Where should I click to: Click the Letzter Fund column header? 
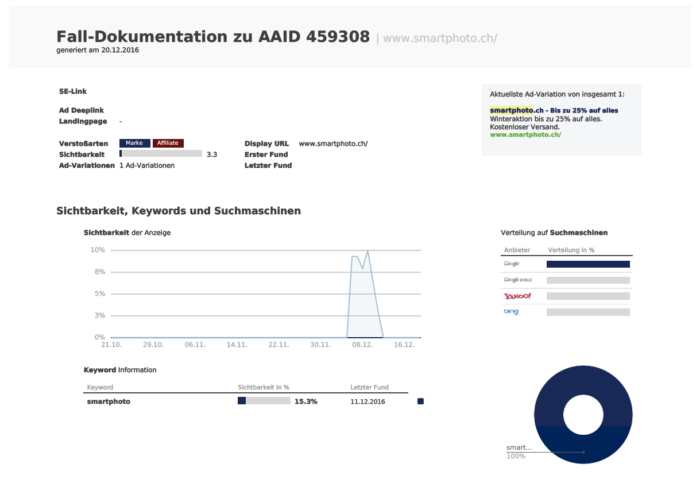pyautogui.click(x=369, y=387)
